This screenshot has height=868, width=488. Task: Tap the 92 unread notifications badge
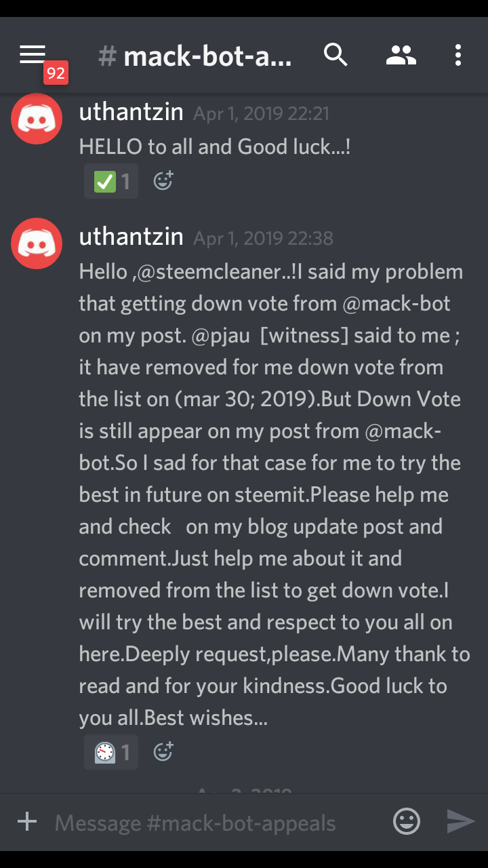tap(56, 73)
